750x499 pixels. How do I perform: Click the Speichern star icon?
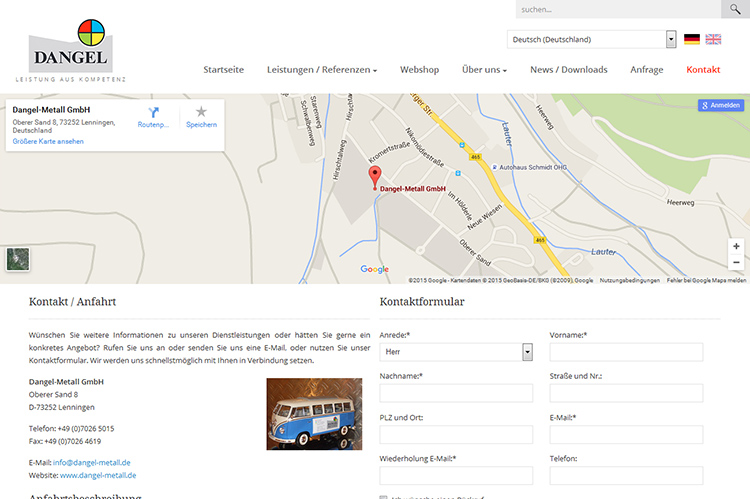point(201,111)
